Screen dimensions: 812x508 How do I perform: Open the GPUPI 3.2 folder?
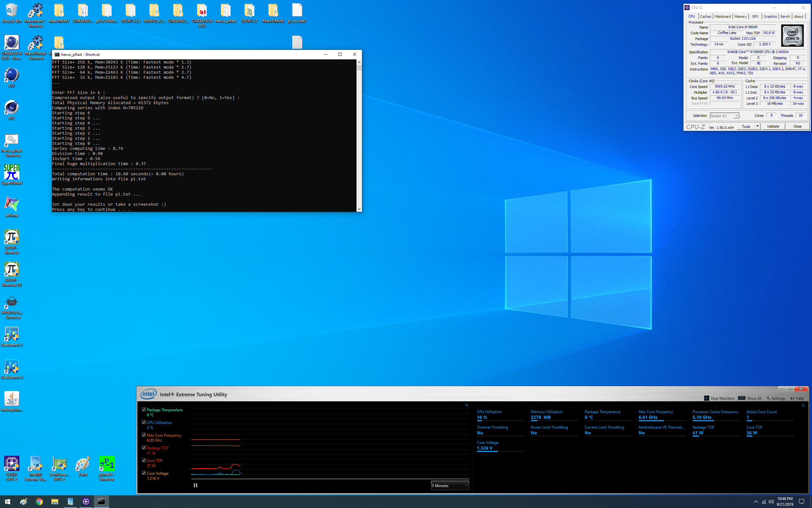(249, 13)
